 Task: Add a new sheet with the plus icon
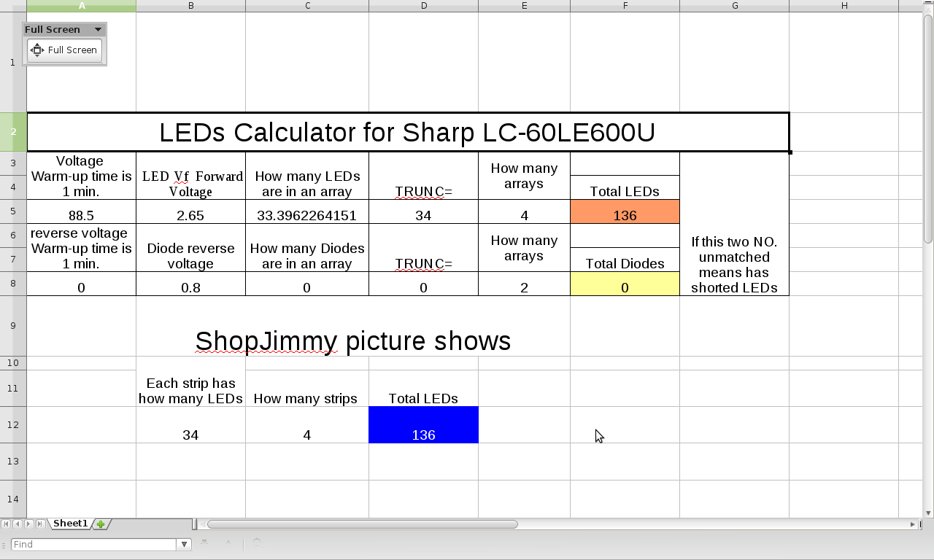pyautogui.click(x=101, y=524)
